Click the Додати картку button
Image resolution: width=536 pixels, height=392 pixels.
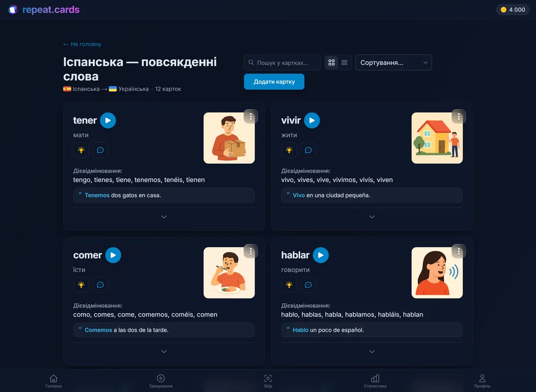coord(274,82)
